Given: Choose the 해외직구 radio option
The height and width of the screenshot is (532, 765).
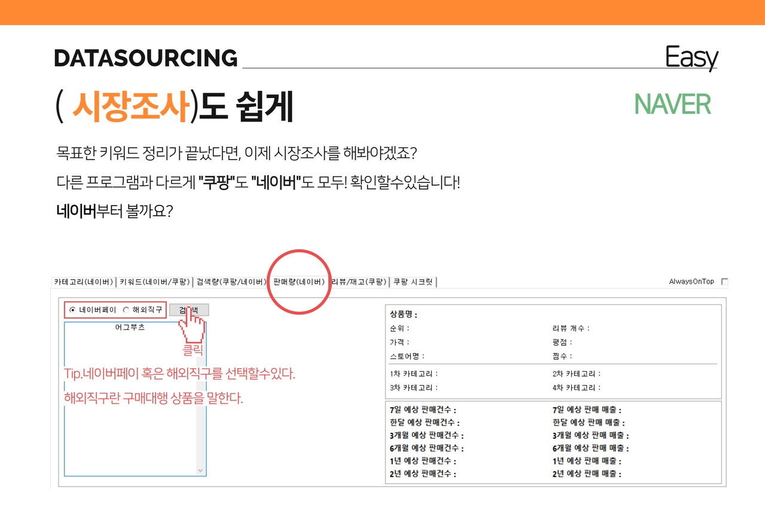Looking at the screenshot, I should click(x=142, y=310).
